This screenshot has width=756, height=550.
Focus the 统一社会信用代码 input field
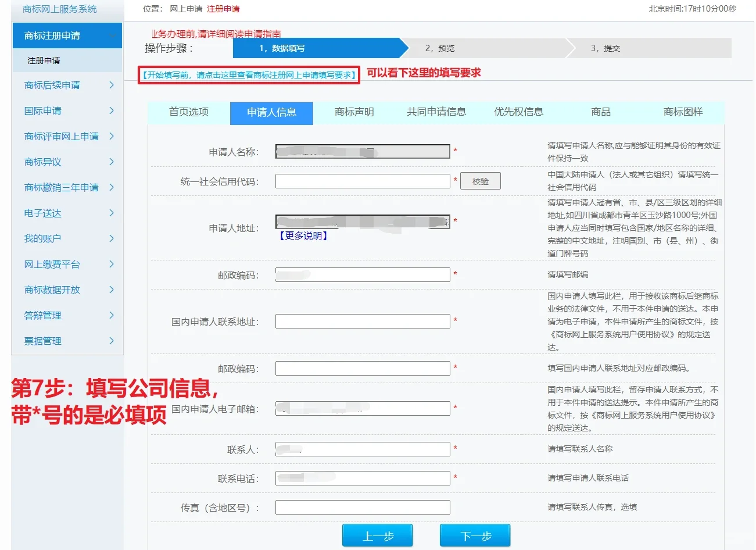[363, 181]
